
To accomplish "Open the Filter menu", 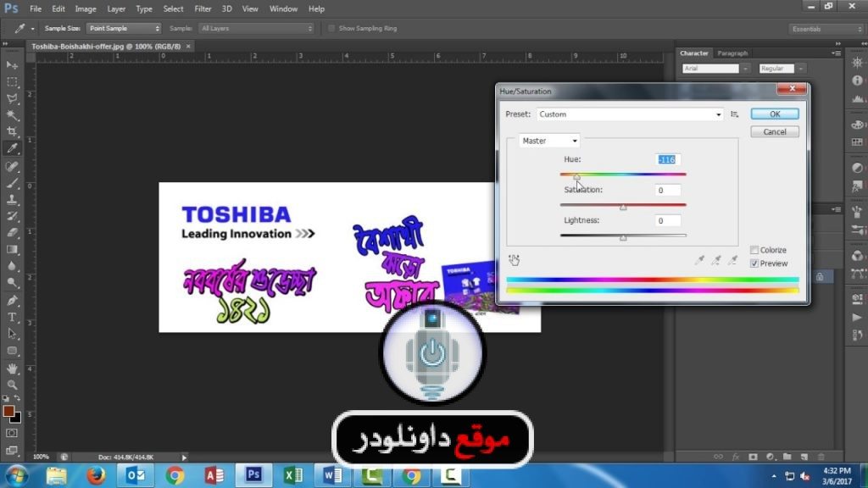I will click(203, 8).
